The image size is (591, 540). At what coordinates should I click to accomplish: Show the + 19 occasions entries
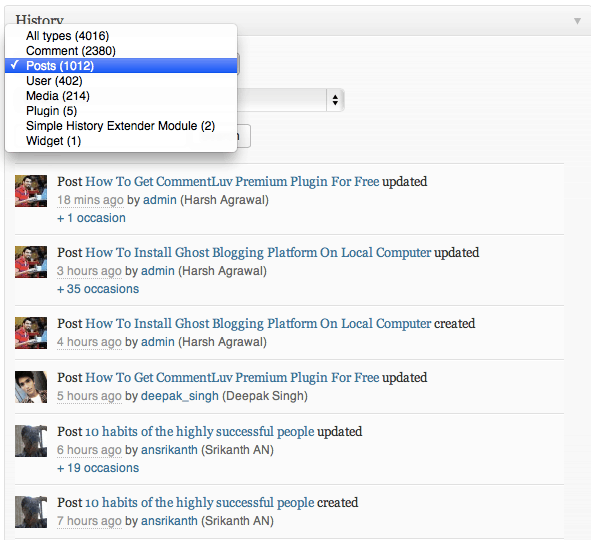(x=98, y=468)
